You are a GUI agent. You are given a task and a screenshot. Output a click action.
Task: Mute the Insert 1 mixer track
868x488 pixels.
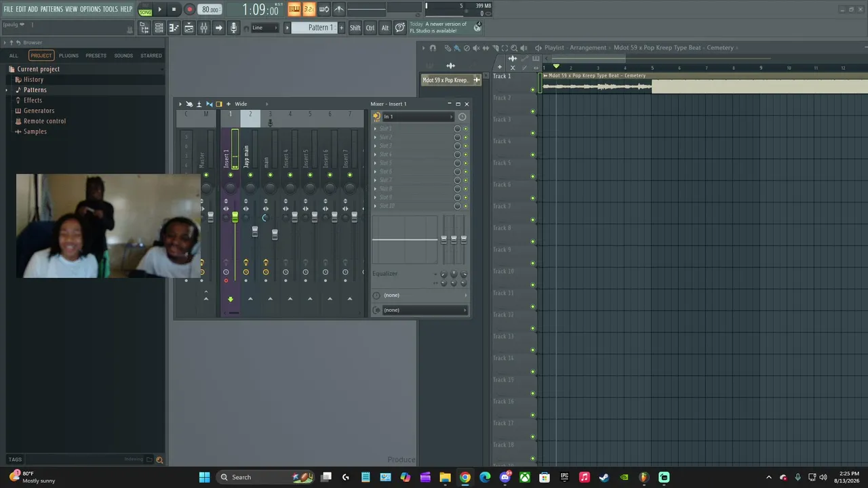231,176
